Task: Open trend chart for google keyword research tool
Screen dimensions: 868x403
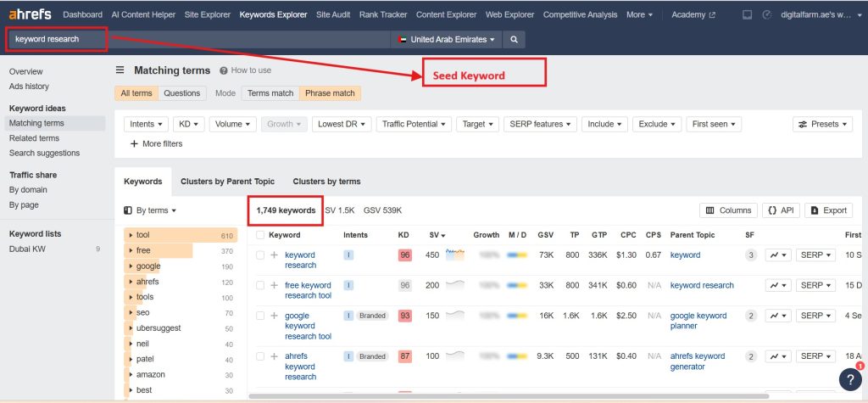Action: pos(778,316)
